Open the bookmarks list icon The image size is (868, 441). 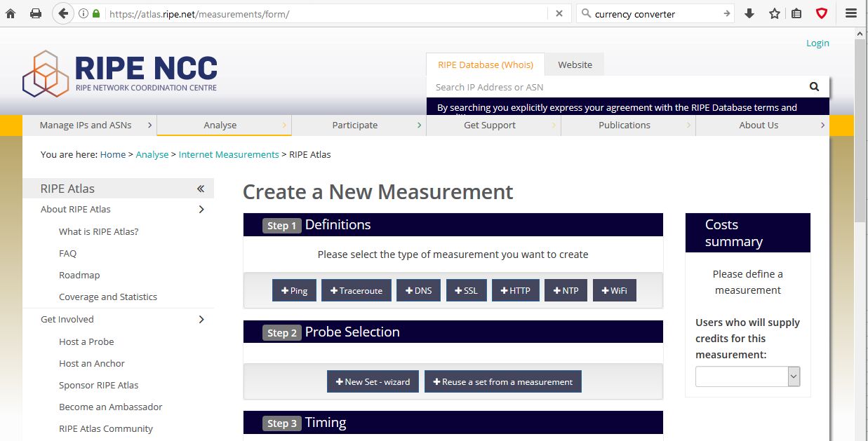[x=796, y=13]
